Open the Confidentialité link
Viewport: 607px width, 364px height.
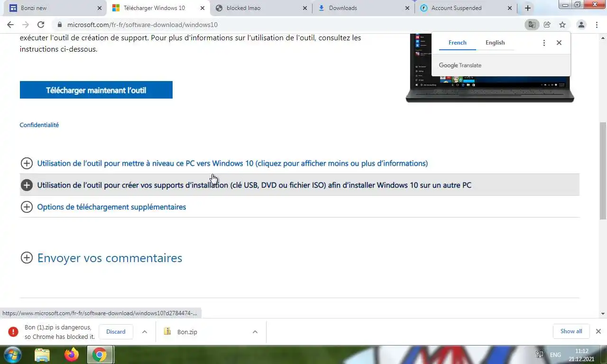point(39,125)
